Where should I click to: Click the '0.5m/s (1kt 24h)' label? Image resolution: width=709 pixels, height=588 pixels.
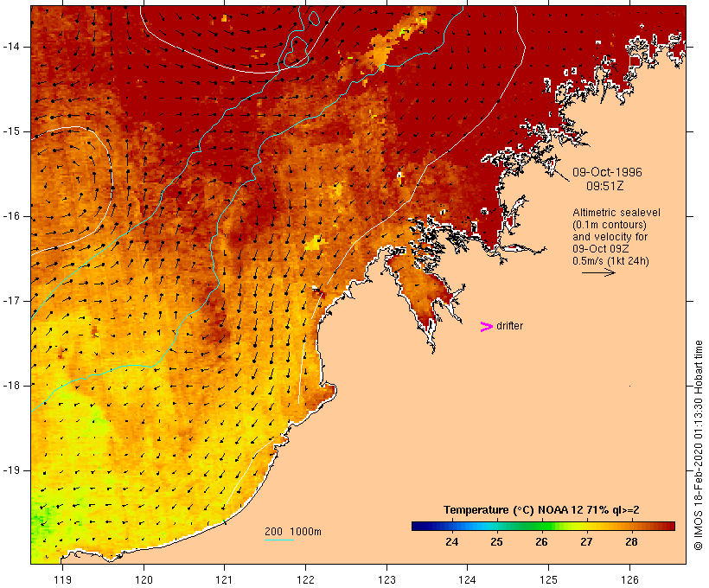click(610, 261)
